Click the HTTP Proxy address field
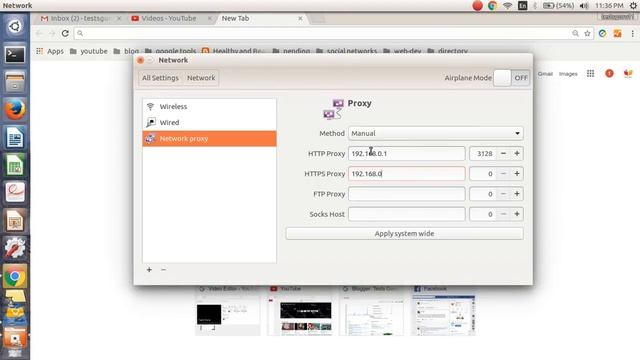This screenshot has height=360, width=640. point(407,153)
